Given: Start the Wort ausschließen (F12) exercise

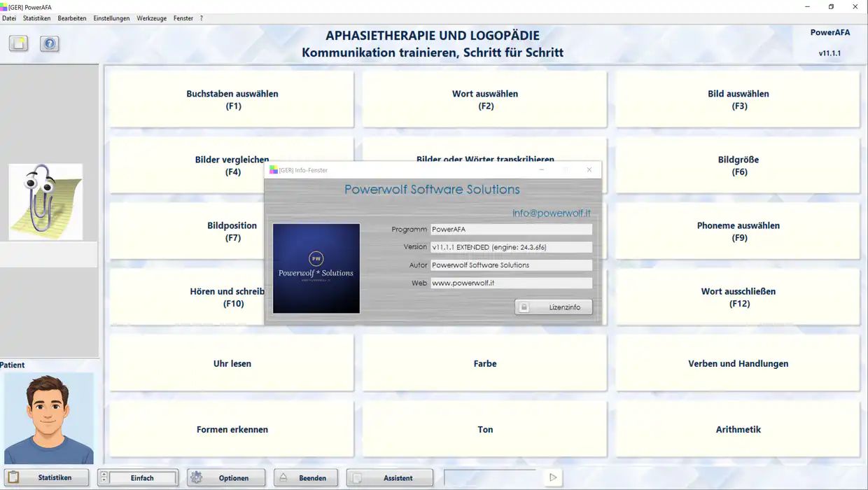Looking at the screenshot, I should 738,297.
